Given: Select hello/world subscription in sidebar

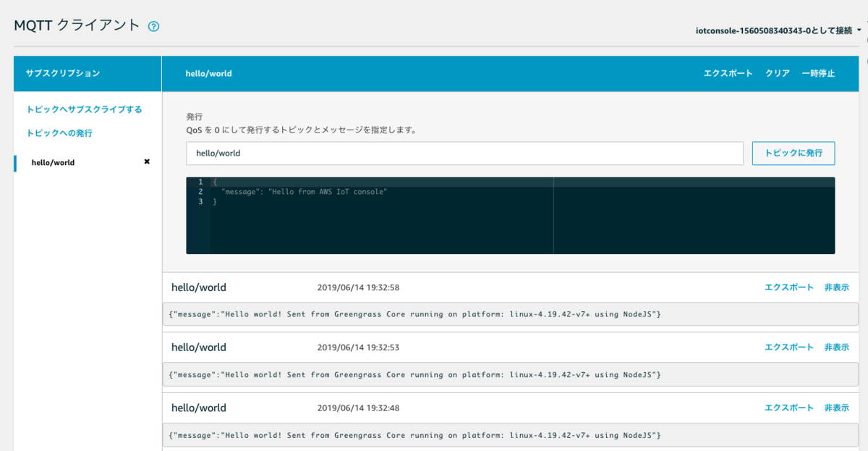Looking at the screenshot, I should [54, 162].
